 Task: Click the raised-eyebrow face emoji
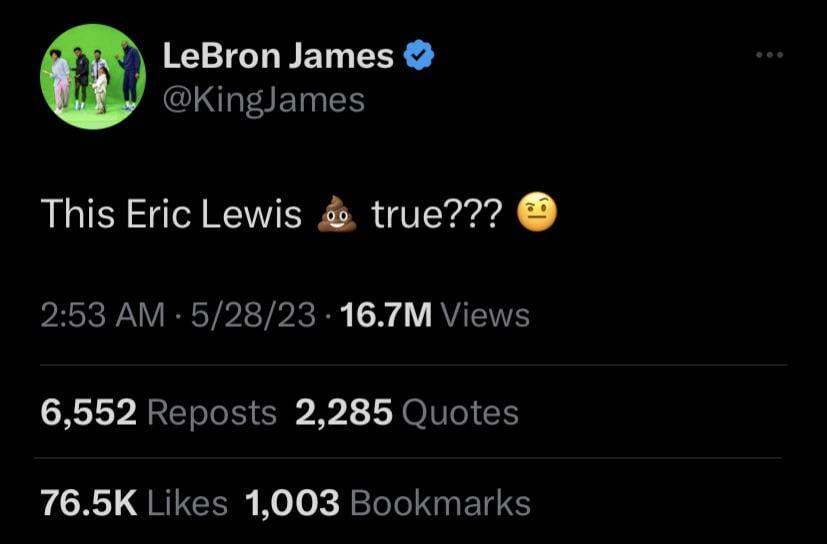[538, 213]
